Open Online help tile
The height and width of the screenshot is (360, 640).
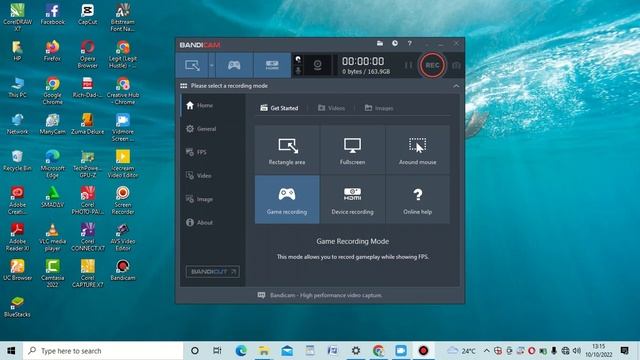point(418,200)
